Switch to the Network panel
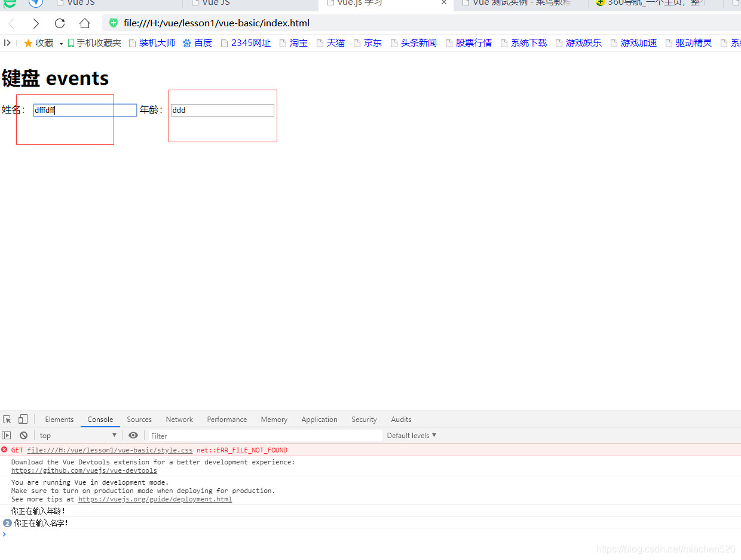This screenshot has width=741, height=560. click(x=179, y=419)
